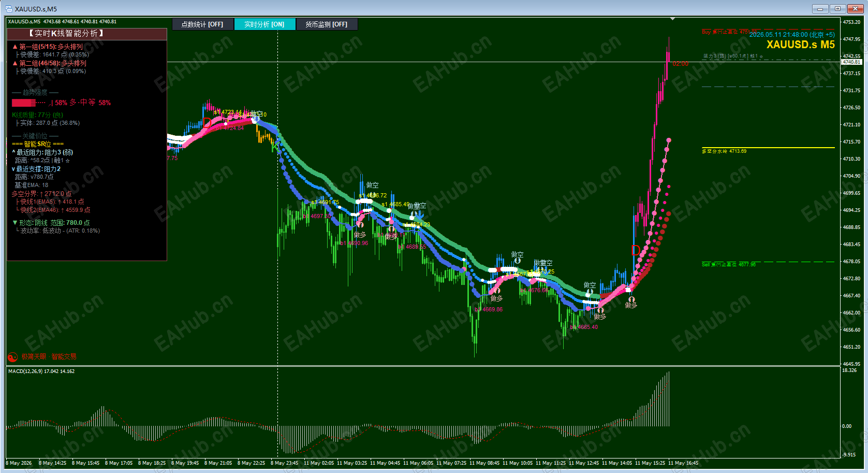
Task: Close the XAUUSD.s,M5 chart window
Action: pos(855,9)
